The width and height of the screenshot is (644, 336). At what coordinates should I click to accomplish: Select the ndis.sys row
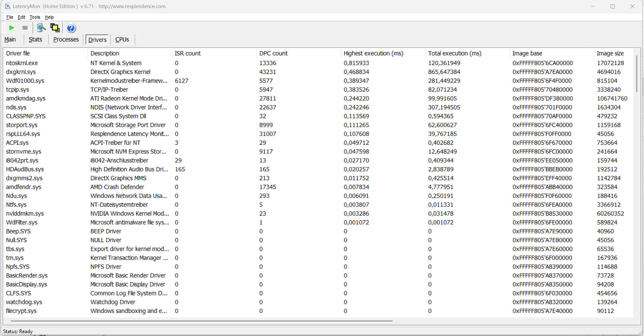pos(318,107)
